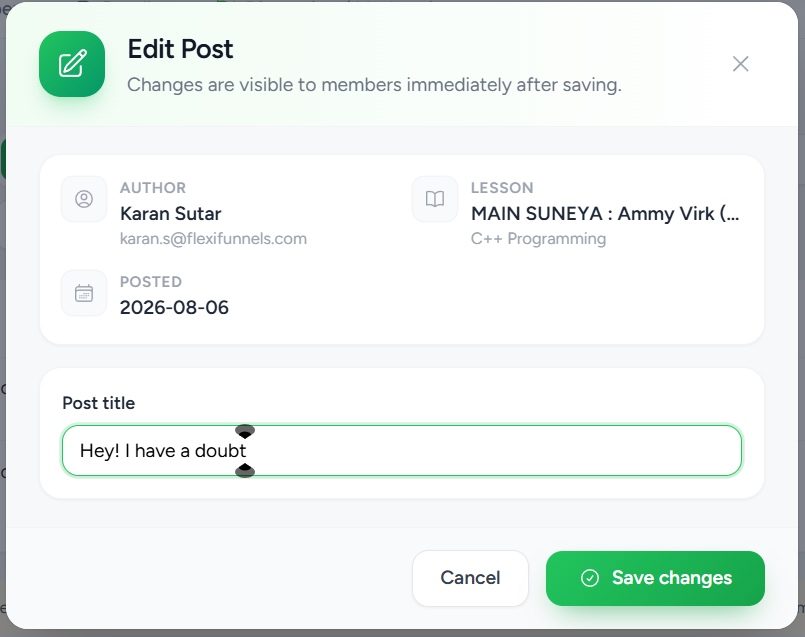Click the email karan.s@flexifunnels.com
Image resolution: width=805 pixels, height=637 pixels.
213,239
